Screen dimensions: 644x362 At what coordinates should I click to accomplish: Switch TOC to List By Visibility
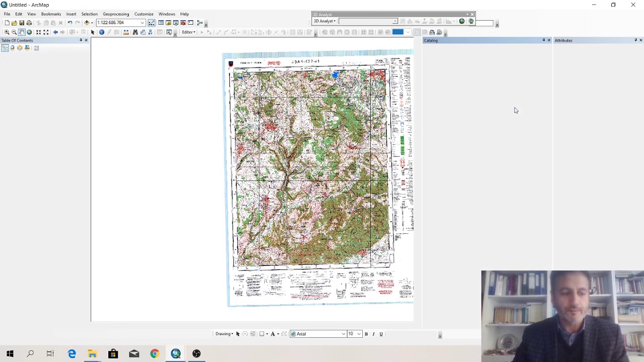(20, 48)
